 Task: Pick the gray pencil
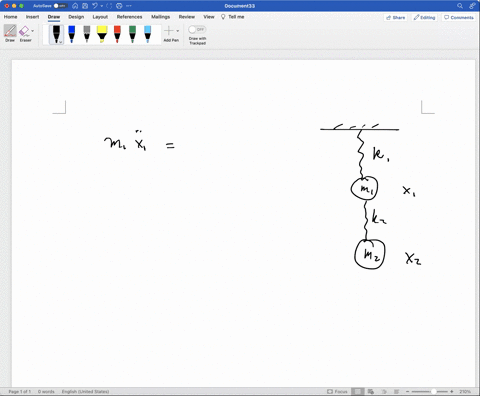87,34
